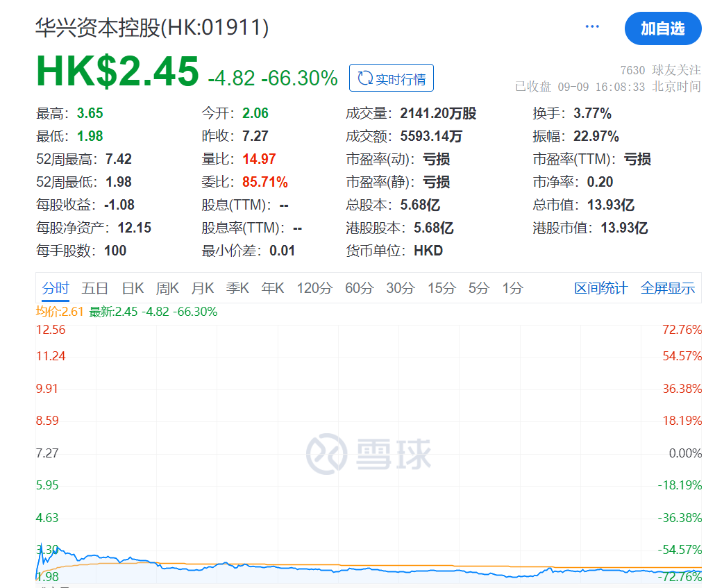The image size is (715, 588).
Task: Click the 振幅 value 22.97%
Action: coord(596,136)
